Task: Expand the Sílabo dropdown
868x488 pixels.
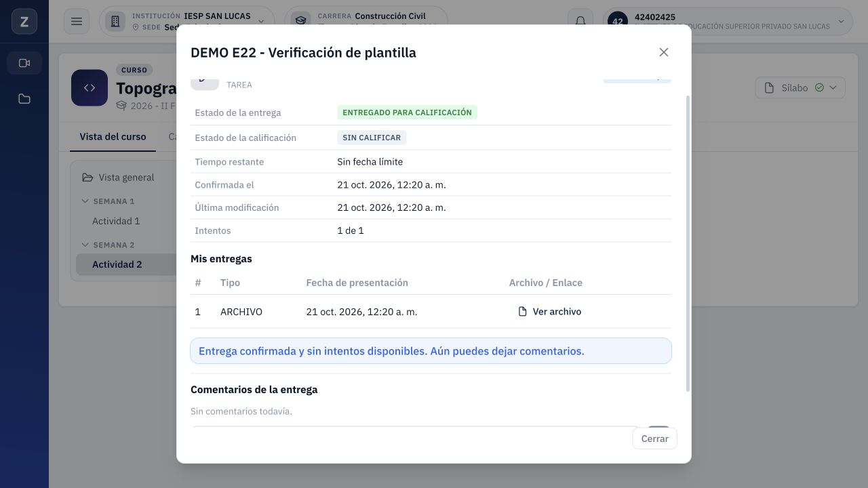Action: (800, 88)
